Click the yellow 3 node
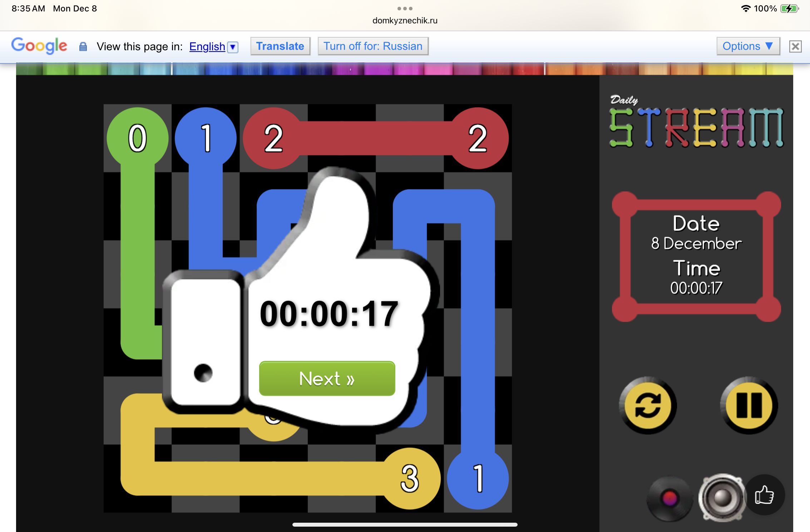The height and width of the screenshot is (532, 810). pos(410,478)
